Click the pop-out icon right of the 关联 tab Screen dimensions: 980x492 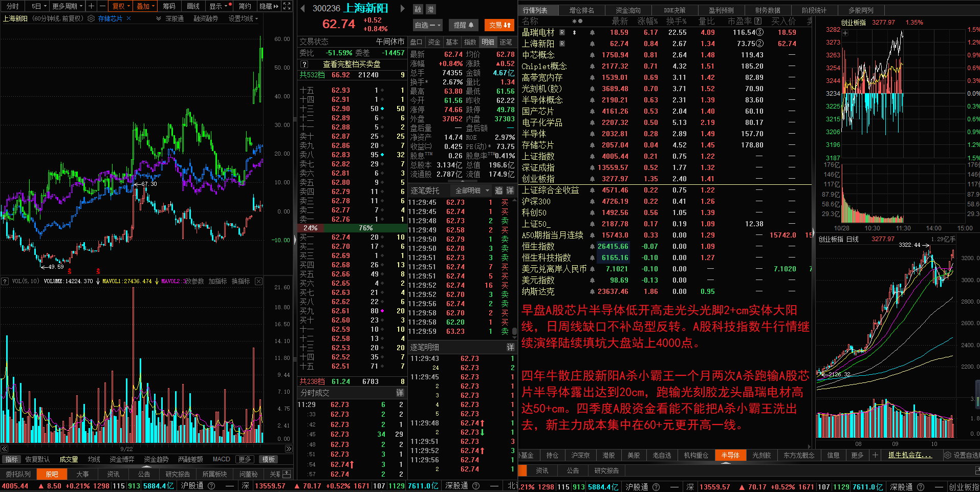click(x=287, y=474)
